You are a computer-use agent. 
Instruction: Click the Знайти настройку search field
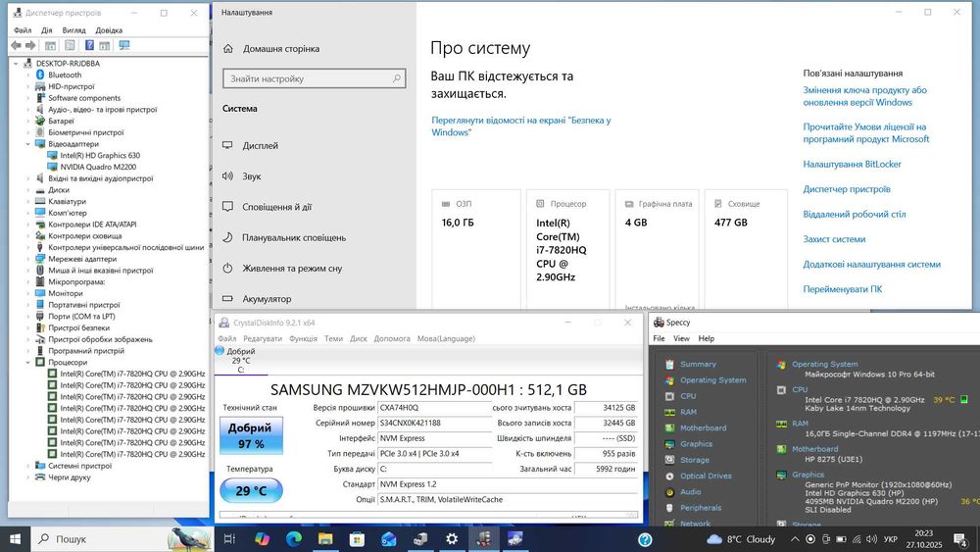tap(315, 78)
